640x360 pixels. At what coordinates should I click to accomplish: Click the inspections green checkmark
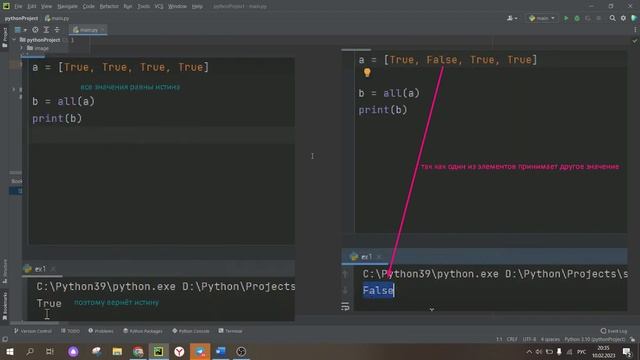(635, 41)
